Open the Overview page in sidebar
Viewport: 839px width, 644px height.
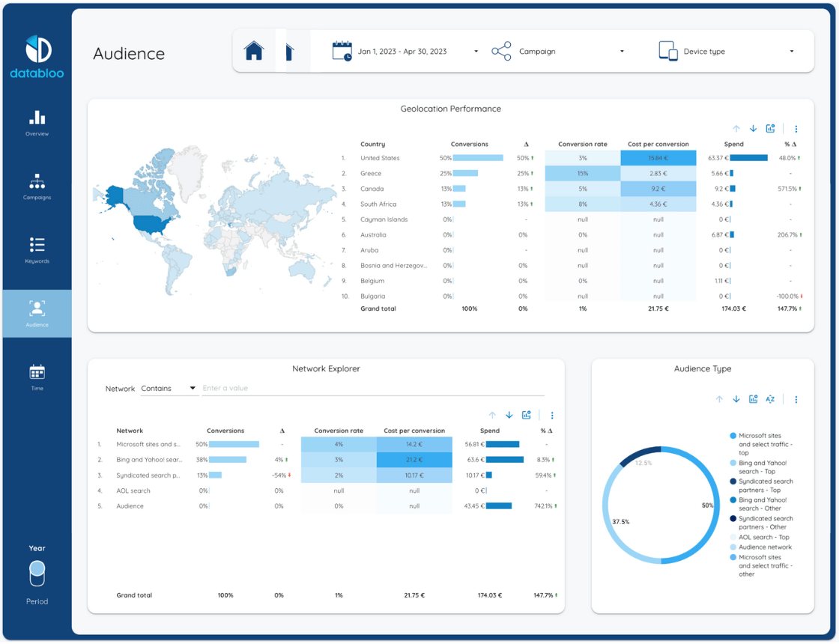click(37, 123)
